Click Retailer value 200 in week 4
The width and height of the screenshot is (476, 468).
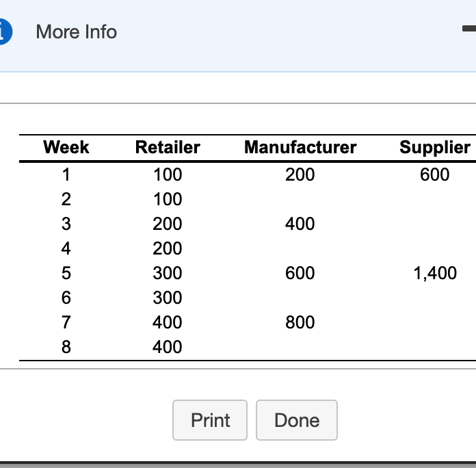168,248
